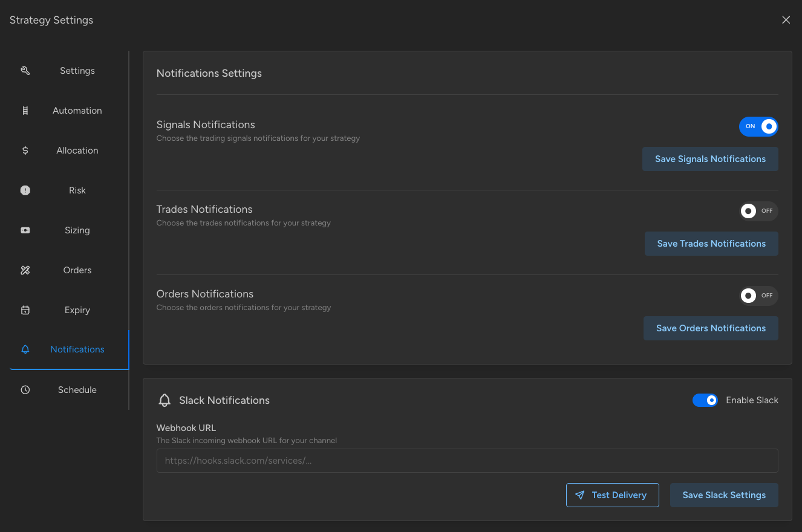Disable the Enable Slack switch

pos(705,400)
